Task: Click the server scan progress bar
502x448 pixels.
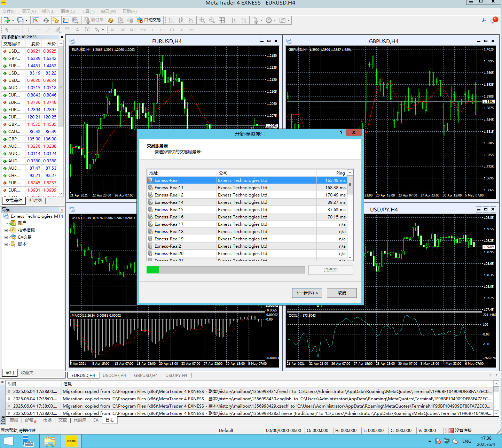Action: click(x=226, y=270)
